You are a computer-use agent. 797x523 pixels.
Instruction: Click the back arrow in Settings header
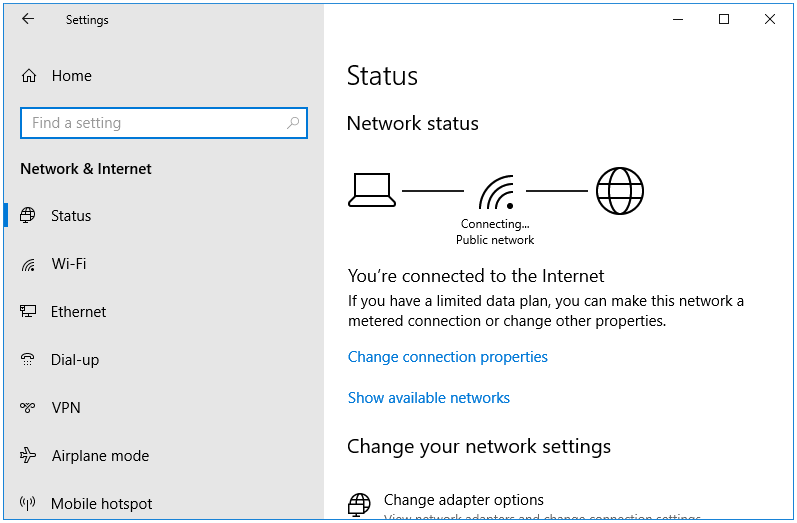28,19
